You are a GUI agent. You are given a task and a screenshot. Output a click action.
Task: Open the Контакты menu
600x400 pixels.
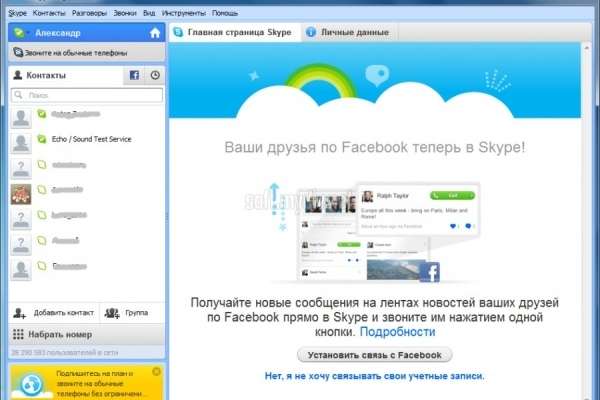point(49,13)
